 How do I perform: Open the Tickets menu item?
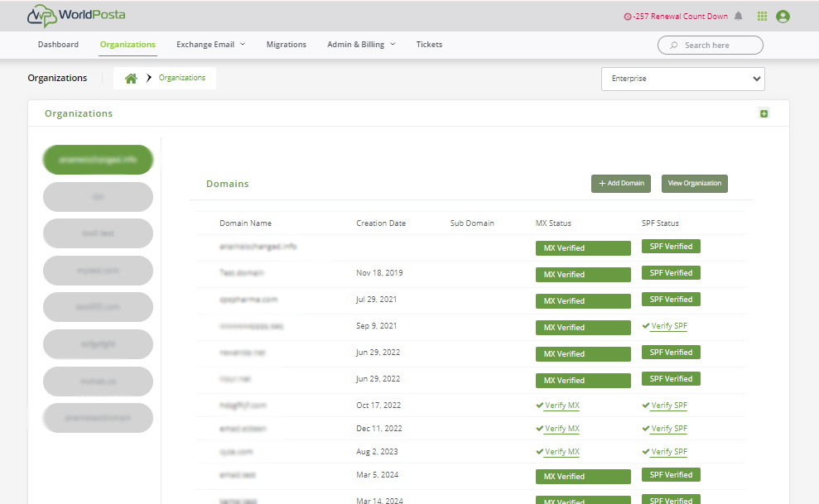(x=429, y=45)
